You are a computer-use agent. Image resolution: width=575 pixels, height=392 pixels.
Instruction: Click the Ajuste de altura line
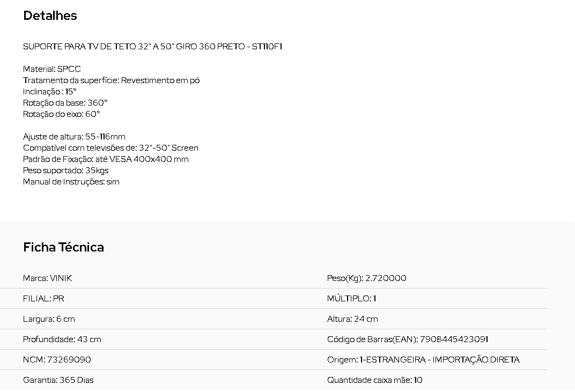point(74,137)
